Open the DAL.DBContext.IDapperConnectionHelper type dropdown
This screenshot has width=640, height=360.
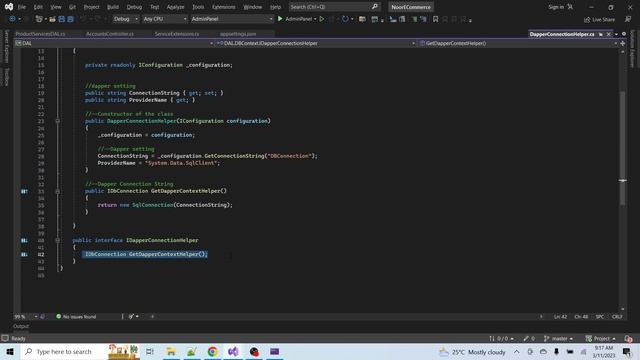click(315, 43)
